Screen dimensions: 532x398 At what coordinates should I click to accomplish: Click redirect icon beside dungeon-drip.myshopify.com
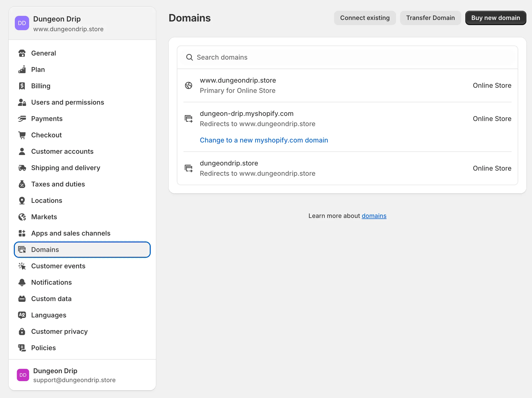[189, 119]
